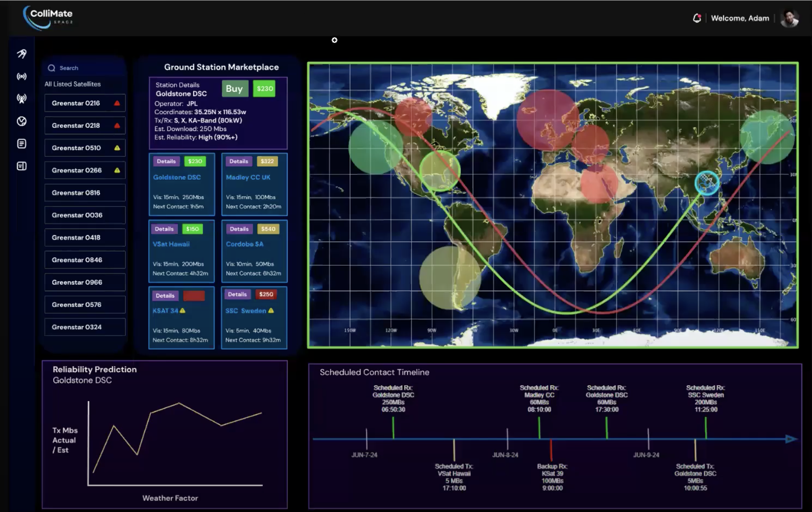
Task: Open Adam's profile avatar
Action: pos(790,18)
